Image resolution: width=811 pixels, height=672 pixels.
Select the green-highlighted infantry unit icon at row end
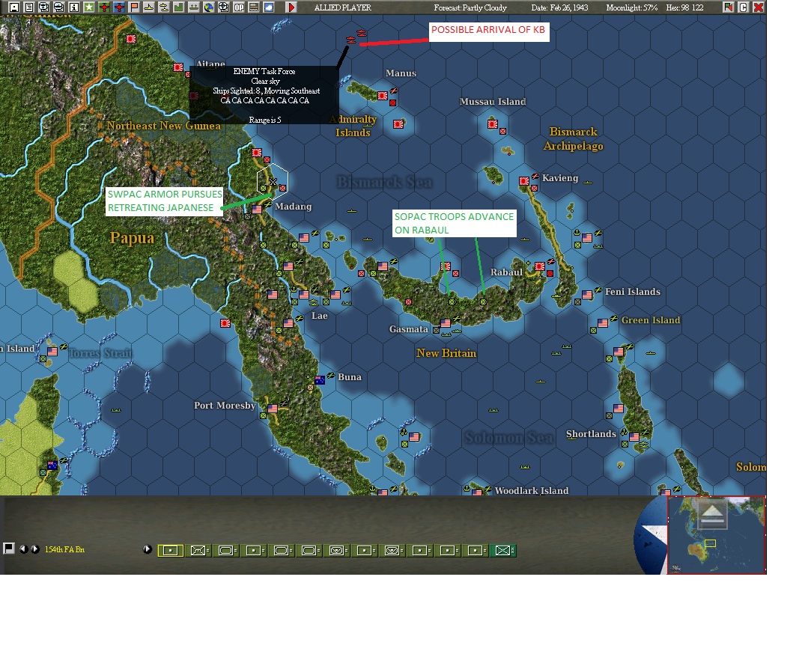click(502, 551)
